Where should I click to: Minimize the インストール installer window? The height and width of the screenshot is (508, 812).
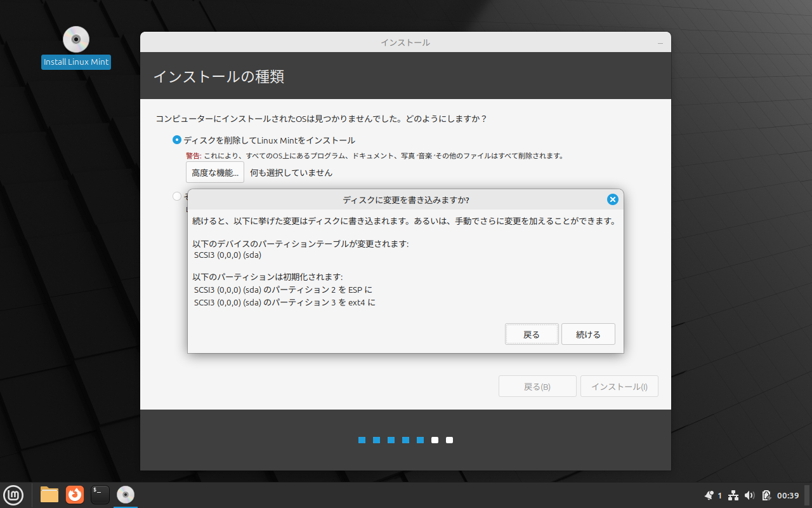(660, 43)
